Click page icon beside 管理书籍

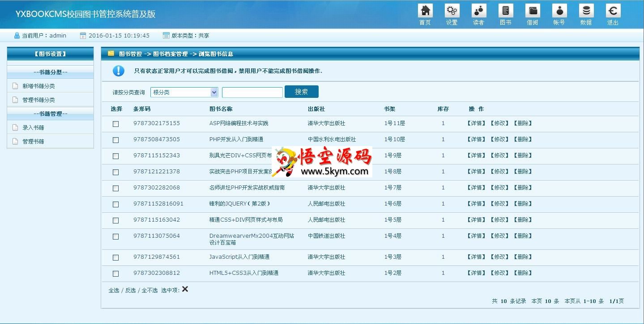coord(15,141)
